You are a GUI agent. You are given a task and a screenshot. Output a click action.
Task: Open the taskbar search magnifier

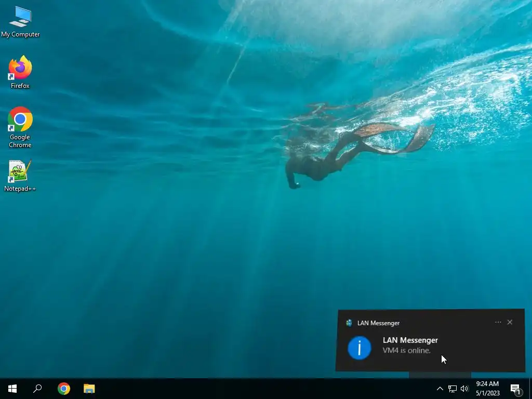click(37, 389)
